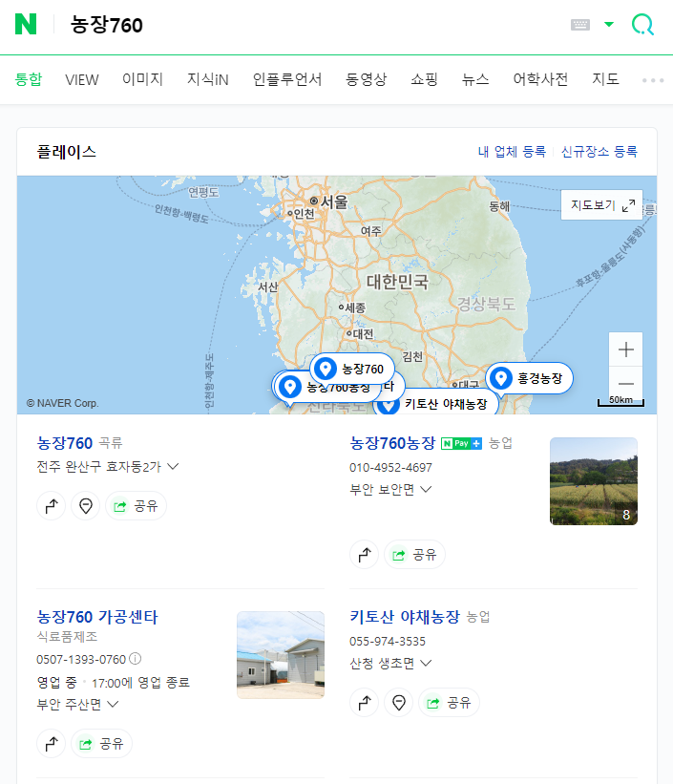
Task: Expand the map with 지도보기
Action: [x=601, y=205]
